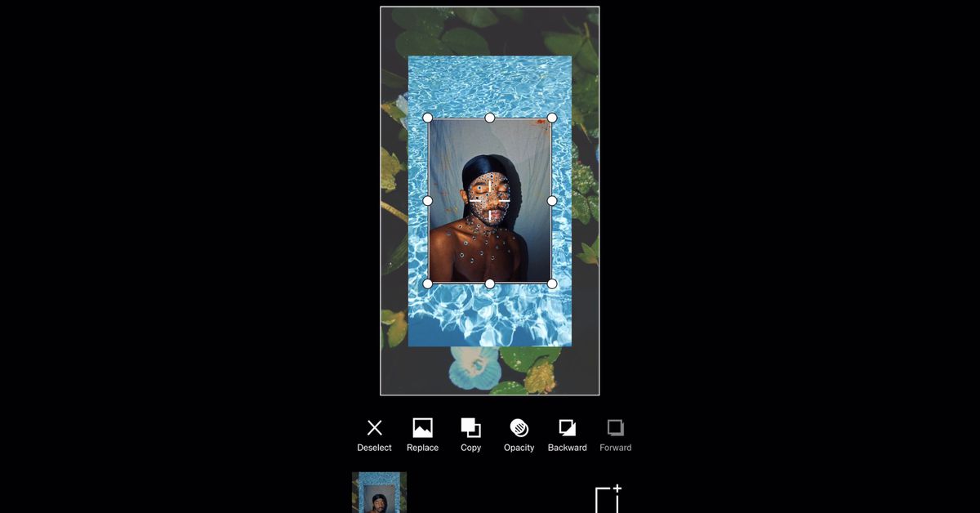Click the left-middle resize handle
This screenshot has height=513, width=980.
pos(427,200)
